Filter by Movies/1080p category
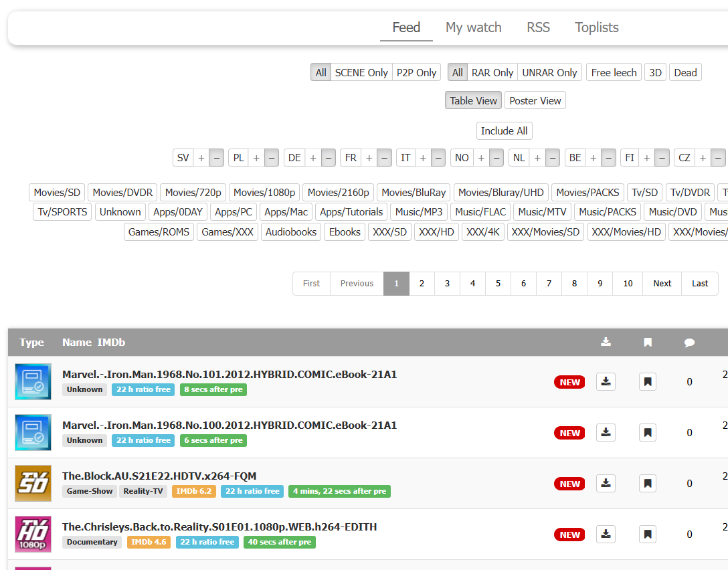 pos(264,193)
